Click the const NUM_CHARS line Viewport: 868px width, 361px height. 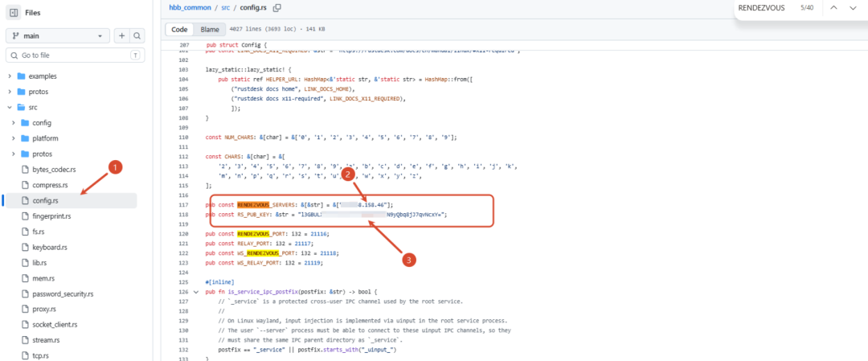point(331,137)
